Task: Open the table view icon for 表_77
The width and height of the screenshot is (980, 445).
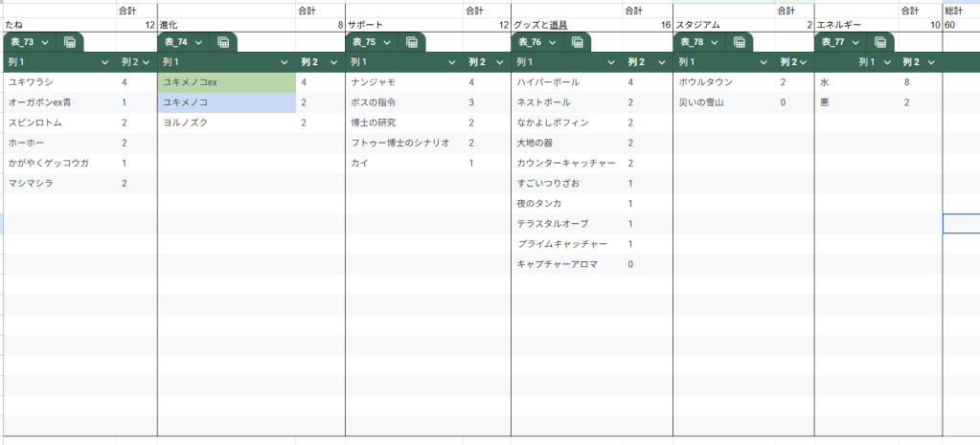Action: coord(879,43)
